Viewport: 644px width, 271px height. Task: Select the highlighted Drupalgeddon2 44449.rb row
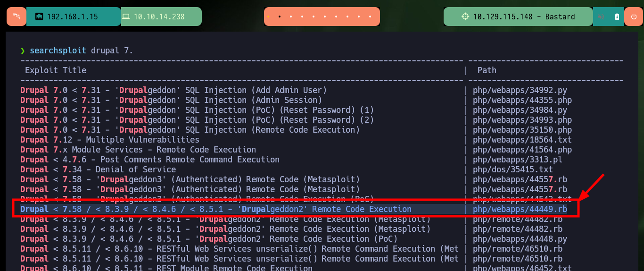click(295, 209)
